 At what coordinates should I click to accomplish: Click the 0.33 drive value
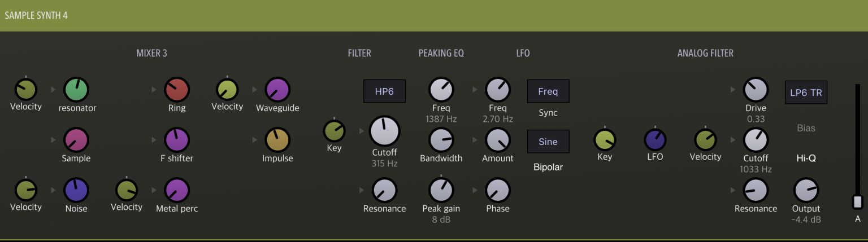(756, 119)
